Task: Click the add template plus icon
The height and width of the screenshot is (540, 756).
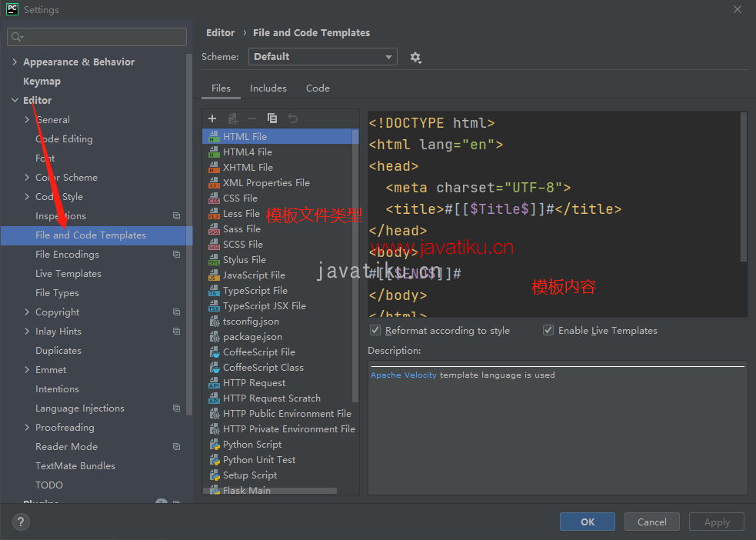Action: pyautogui.click(x=212, y=118)
